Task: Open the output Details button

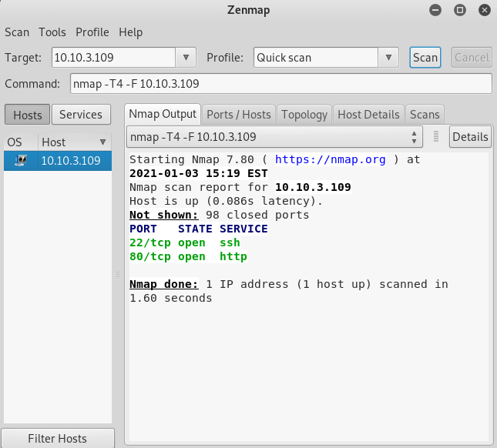Action: (470, 137)
